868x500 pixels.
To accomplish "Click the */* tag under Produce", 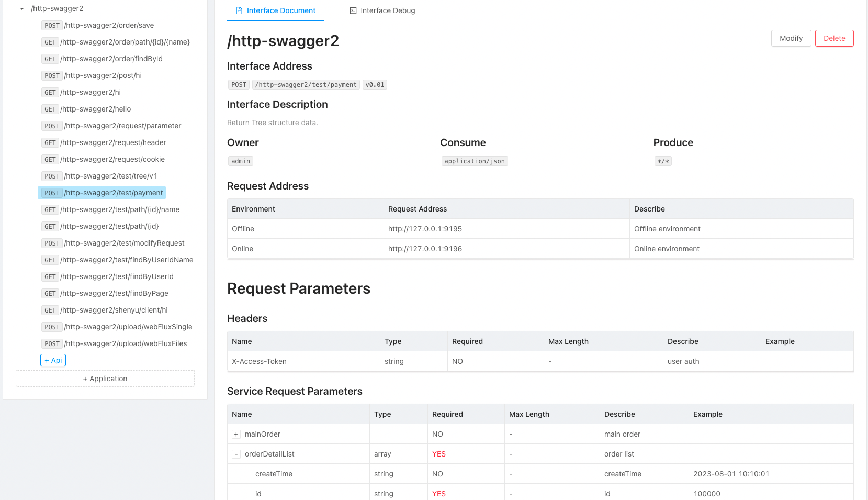I will (663, 161).
